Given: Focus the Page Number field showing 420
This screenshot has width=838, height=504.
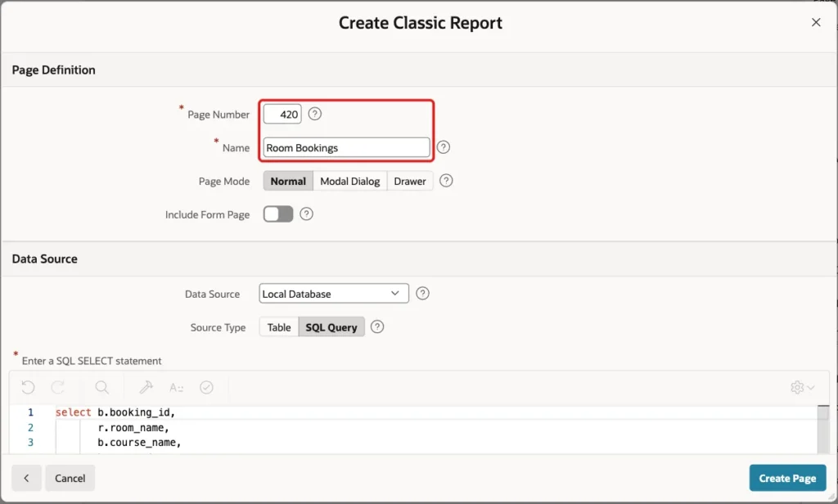Looking at the screenshot, I should pos(282,114).
